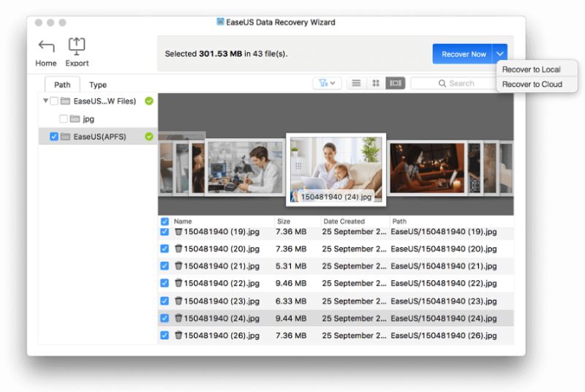Image resolution: width=585 pixels, height=392 pixels.
Task: Click trash icon of 150481940 (26).jpg
Action: [x=178, y=335]
